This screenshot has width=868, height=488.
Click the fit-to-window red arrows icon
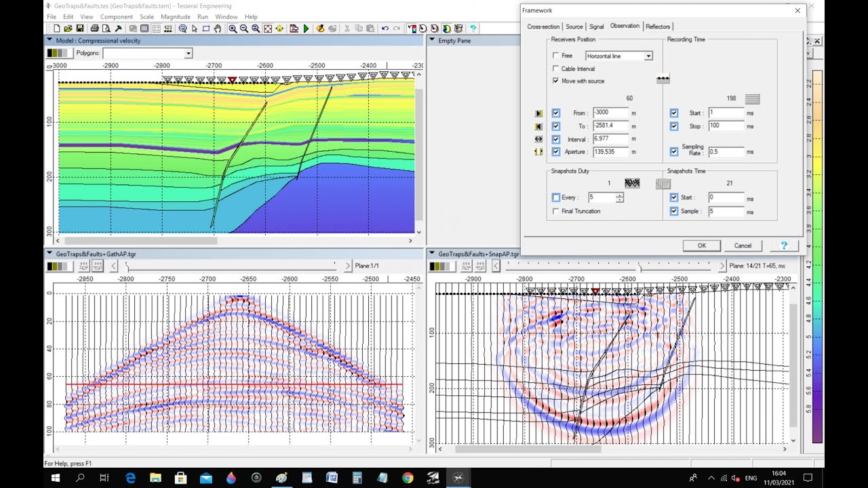pos(267,28)
